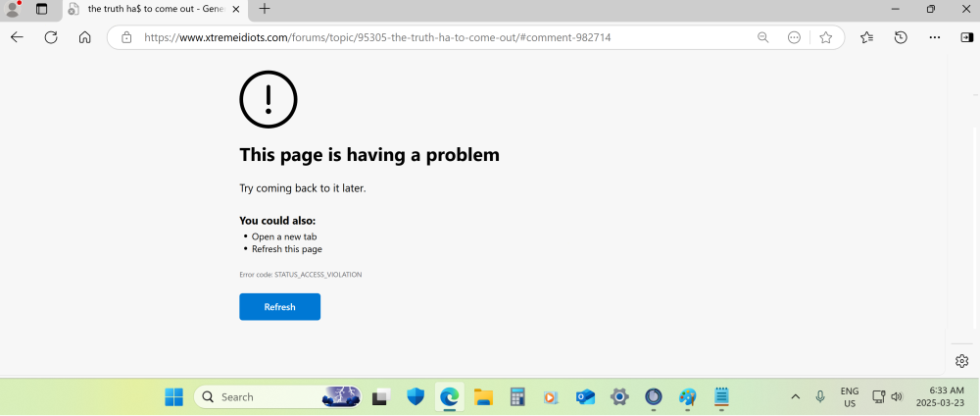View site information lock icon
980x416 pixels.
coord(125,37)
